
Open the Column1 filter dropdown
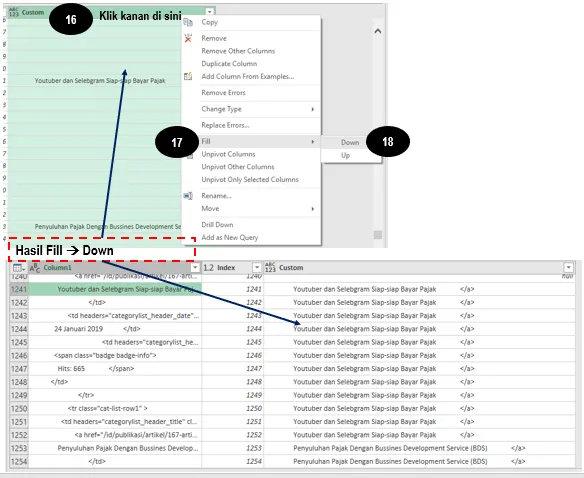click(195, 268)
